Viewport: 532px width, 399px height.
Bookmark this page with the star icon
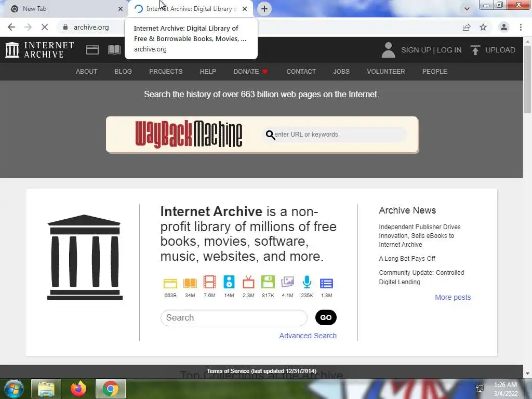483,27
